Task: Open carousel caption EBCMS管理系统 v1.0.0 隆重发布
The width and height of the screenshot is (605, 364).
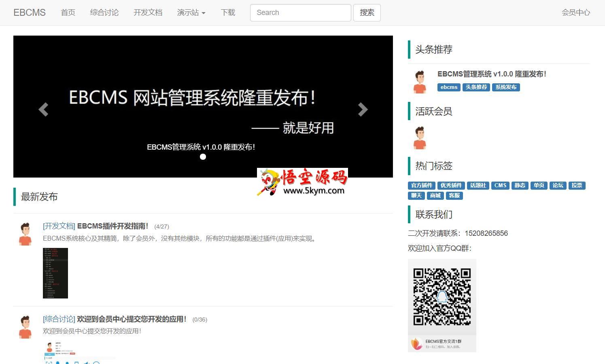Action: click(x=201, y=147)
